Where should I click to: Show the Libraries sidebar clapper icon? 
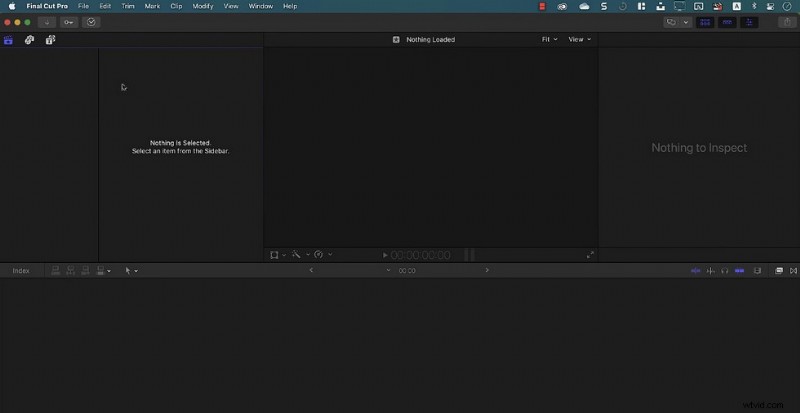8,40
